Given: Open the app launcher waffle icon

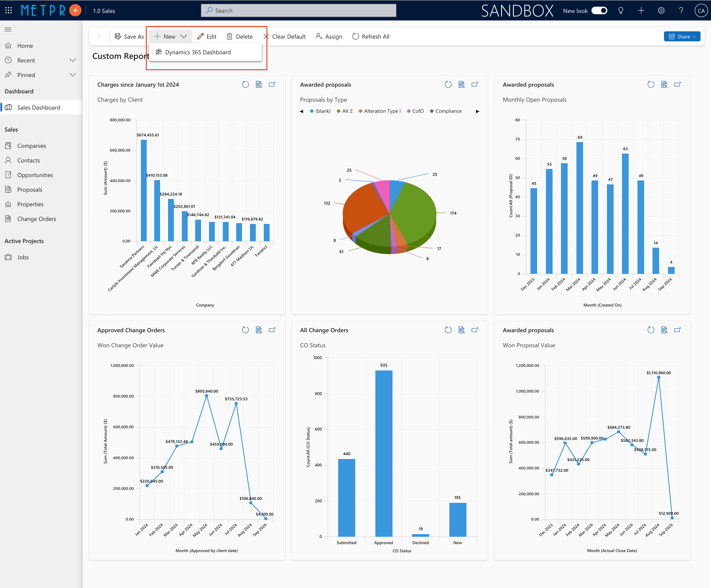Looking at the screenshot, I should tap(8, 10).
